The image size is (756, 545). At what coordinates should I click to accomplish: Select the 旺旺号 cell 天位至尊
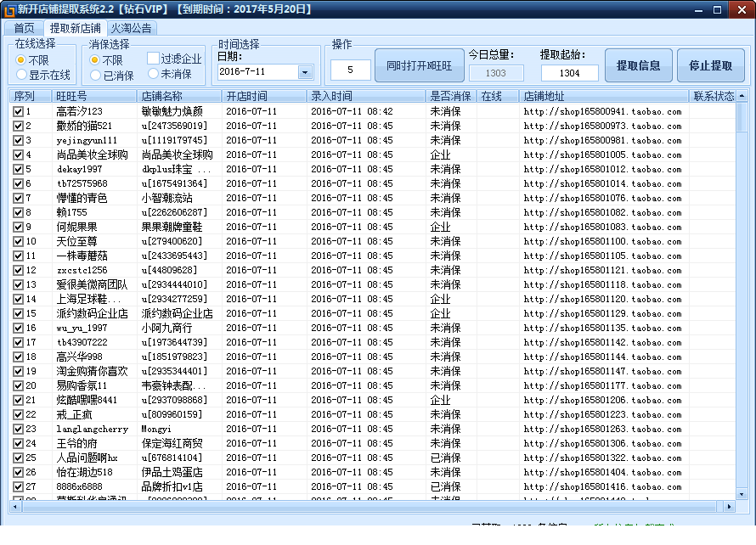click(76, 241)
